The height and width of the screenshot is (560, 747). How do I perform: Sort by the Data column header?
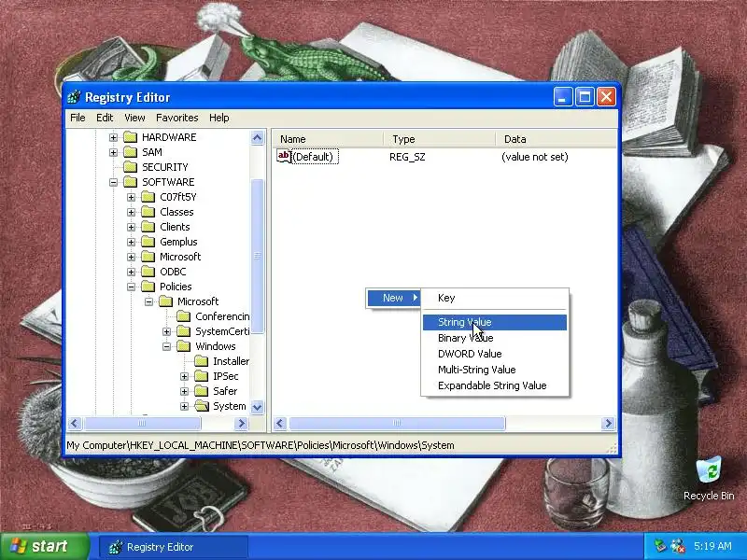[x=556, y=139]
